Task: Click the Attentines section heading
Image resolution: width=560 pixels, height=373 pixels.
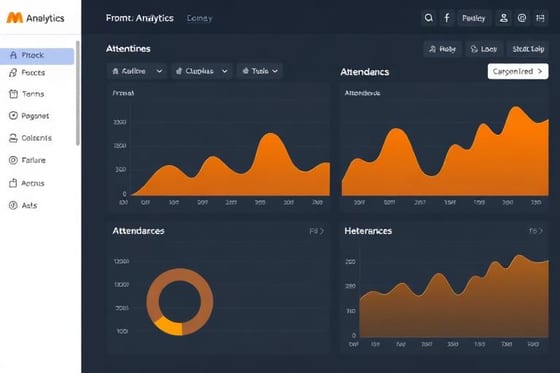Action: coord(128,49)
